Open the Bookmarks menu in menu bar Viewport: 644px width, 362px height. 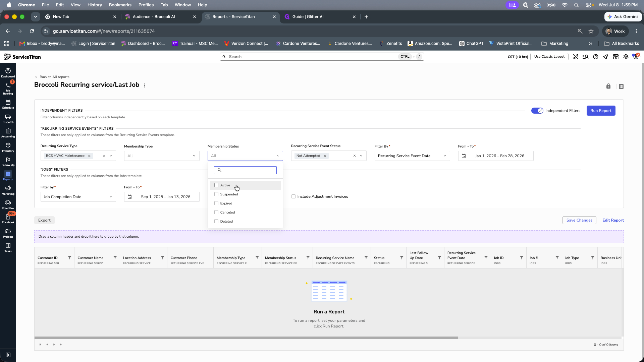pyautogui.click(x=120, y=5)
